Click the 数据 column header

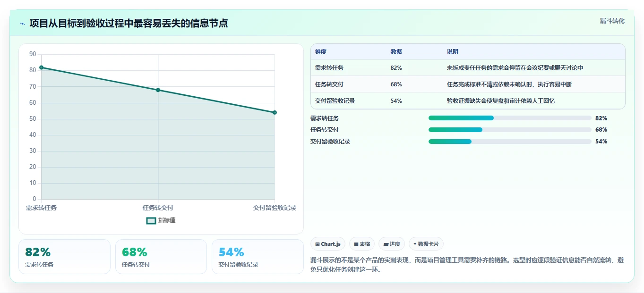click(396, 52)
